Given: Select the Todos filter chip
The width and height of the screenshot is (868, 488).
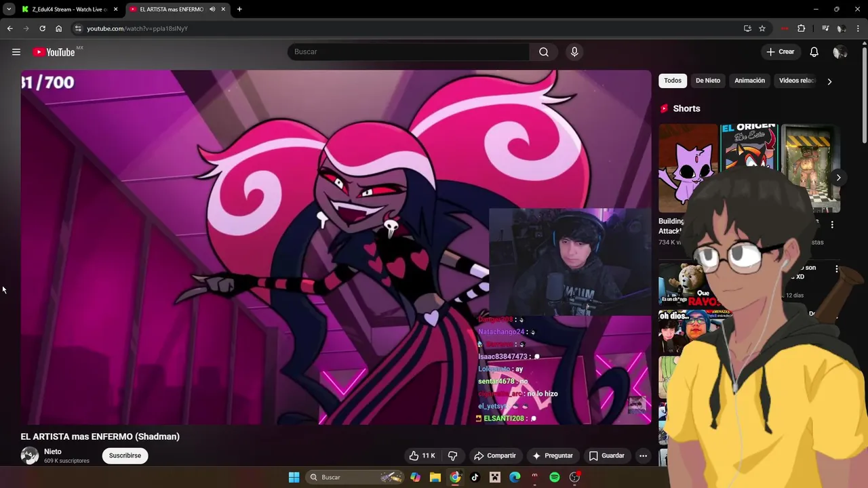Looking at the screenshot, I should (673, 81).
